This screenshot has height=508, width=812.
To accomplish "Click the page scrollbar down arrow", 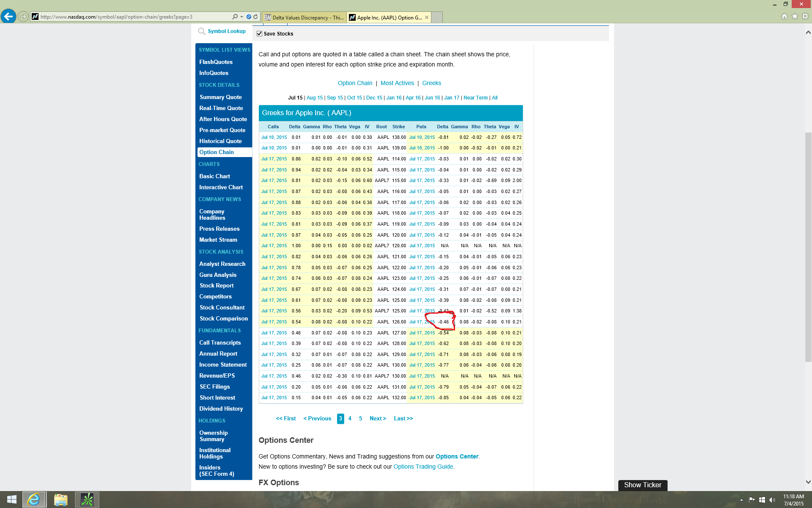I will click(x=808, y=482).
